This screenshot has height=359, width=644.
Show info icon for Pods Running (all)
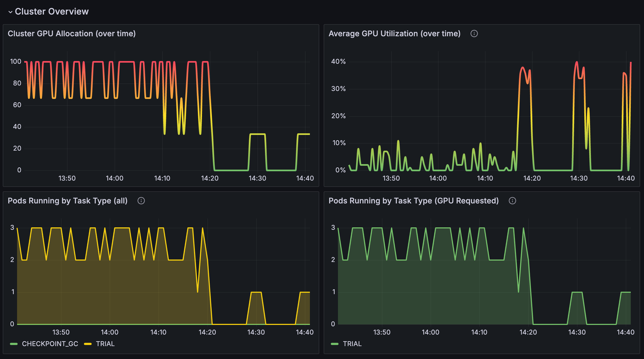tap(141, 201)
